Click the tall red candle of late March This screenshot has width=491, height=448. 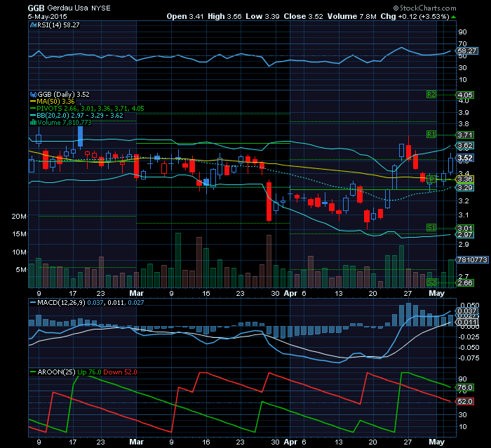click(269, 201)
